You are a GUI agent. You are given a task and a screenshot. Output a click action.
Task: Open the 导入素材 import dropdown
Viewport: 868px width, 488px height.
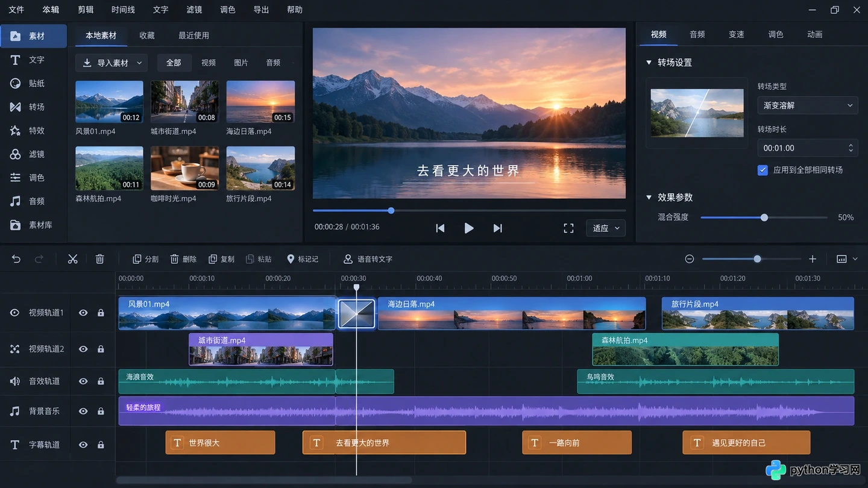click(112, 63)
